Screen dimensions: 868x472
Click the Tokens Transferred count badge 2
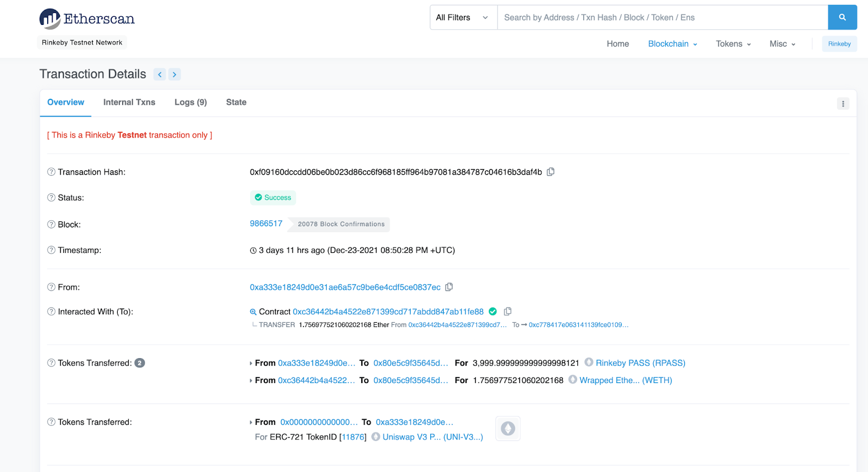pyautogui.click(x=139, y=363)
